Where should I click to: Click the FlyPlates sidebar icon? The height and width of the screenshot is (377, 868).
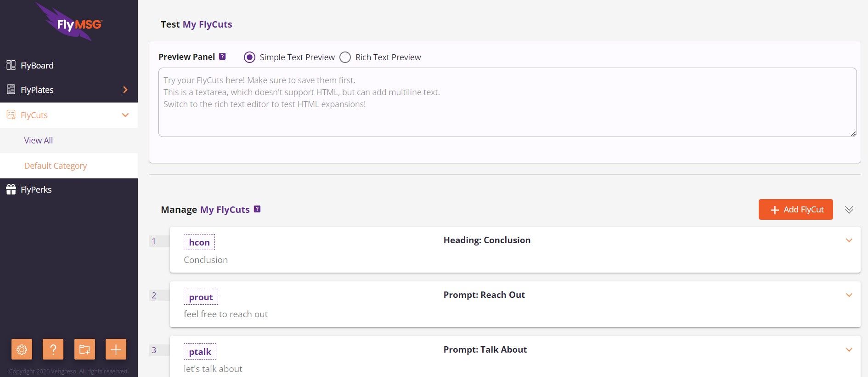(11, 90)
